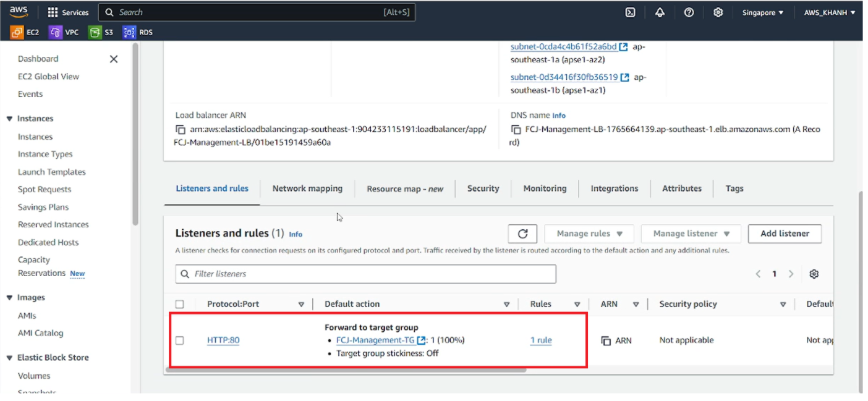Collapse the Elastic Block Store section

[x=9, y=358]
